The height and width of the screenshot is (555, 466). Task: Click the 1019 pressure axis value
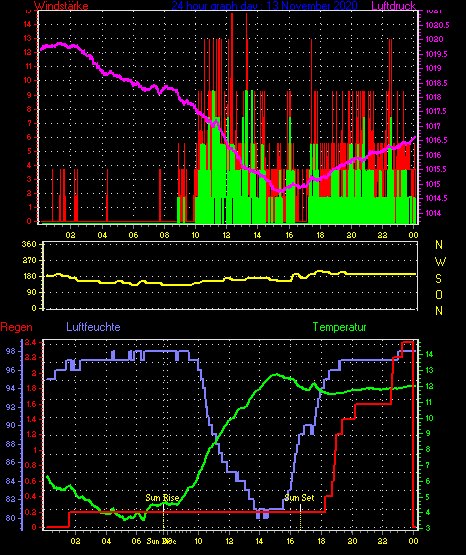tap(433, 68)
